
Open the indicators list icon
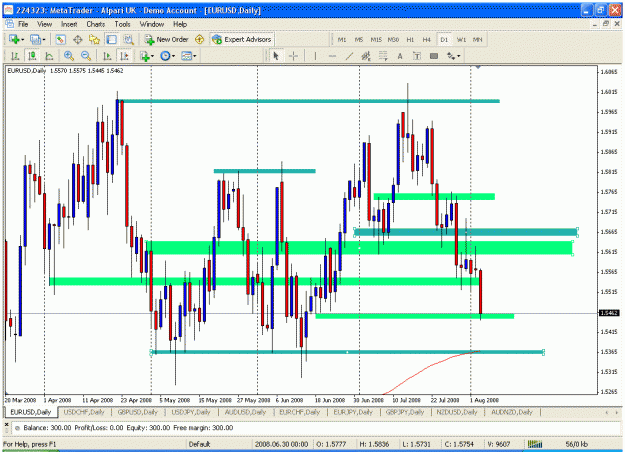pyautogui.click(x=145, y=56)
